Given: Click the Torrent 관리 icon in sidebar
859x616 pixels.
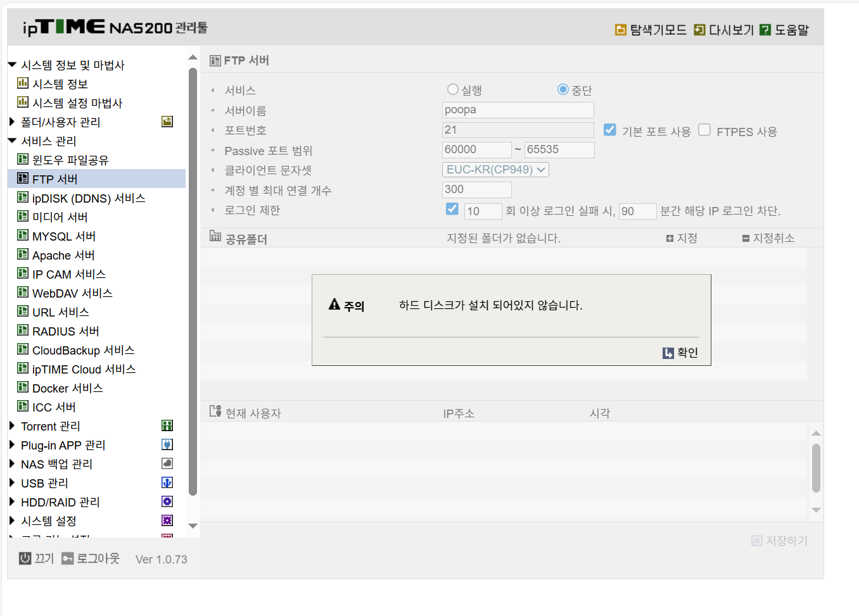Looking at the screenshot, I should pyautogui.click(x=167, y=425).
